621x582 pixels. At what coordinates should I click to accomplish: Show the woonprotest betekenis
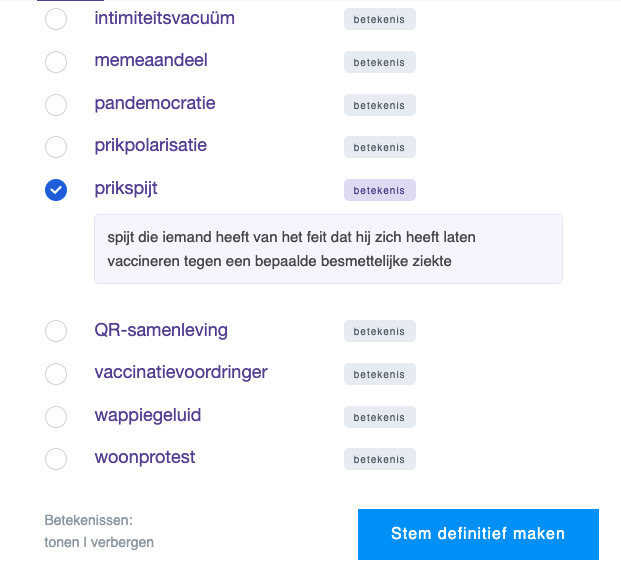379,459
